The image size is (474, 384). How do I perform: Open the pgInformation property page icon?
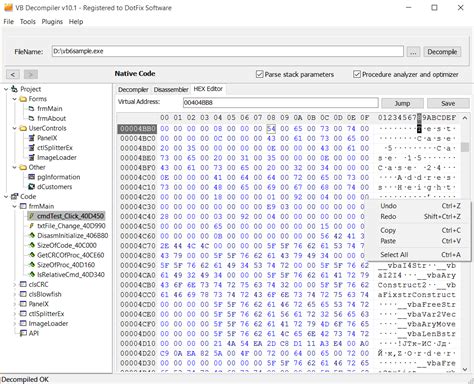(x=32, y=177)
